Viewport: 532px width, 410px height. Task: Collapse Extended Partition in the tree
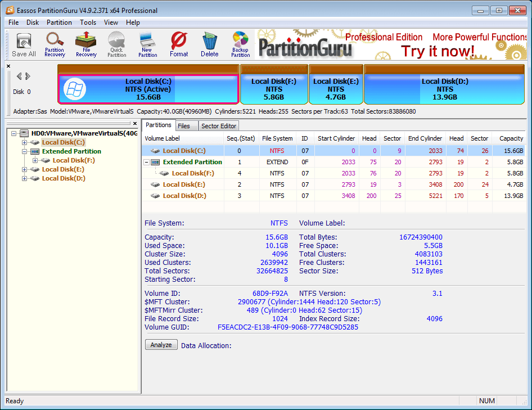click(x=24, y=151)
